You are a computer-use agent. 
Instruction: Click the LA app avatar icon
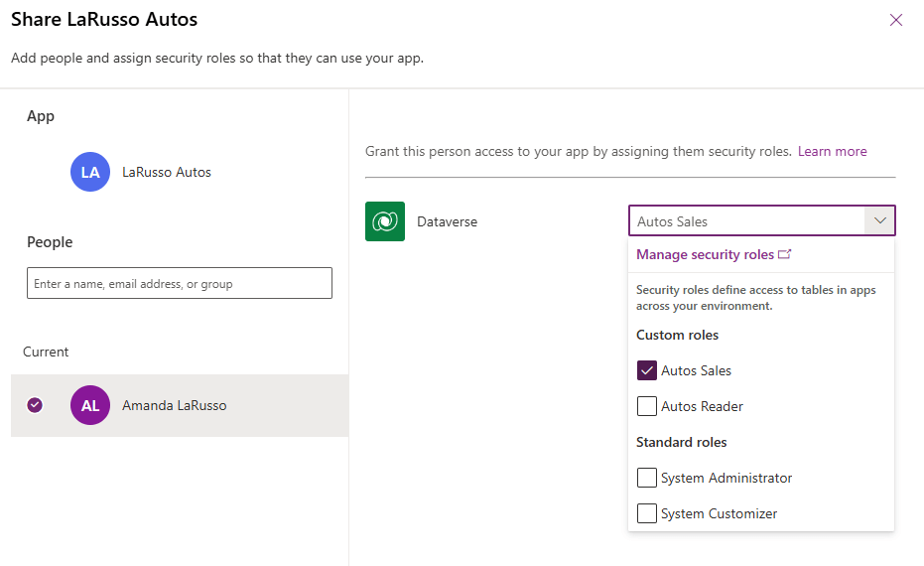point(90,172)
